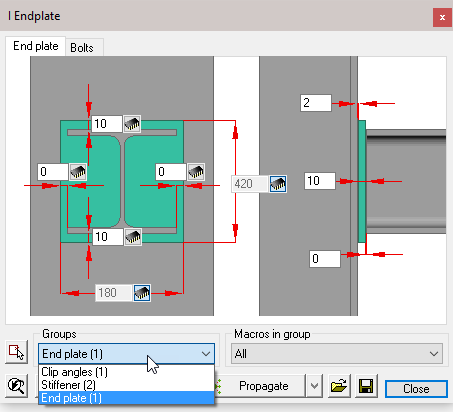This screenshot has height=412, width=453.
Task: Click the chip icon beside top 10 field
Action: (132, 124)
